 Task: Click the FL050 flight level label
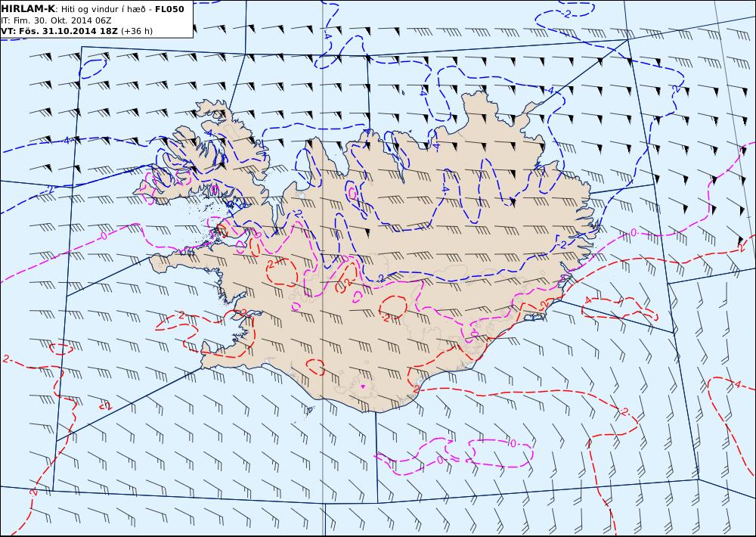coord(169,9)
